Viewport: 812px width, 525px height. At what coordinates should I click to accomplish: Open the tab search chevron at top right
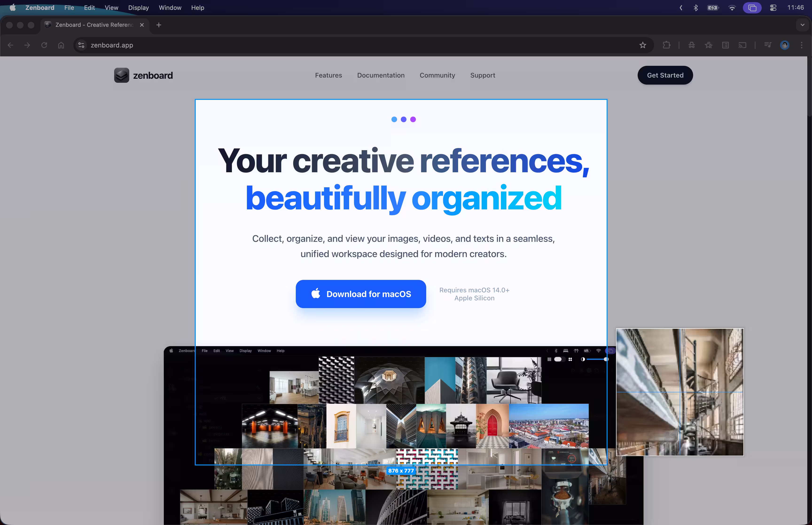click(x=802, y=24)
